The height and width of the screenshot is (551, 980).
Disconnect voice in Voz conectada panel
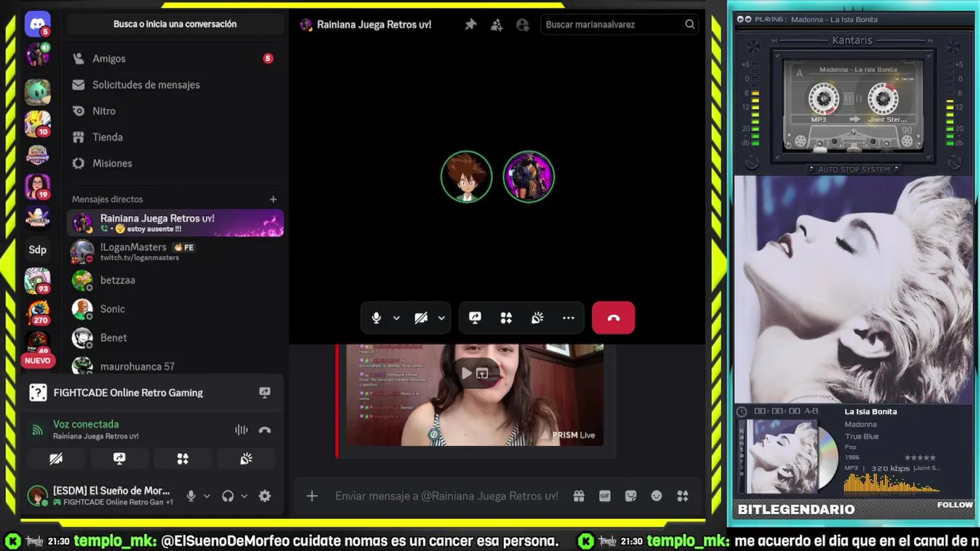265,430
